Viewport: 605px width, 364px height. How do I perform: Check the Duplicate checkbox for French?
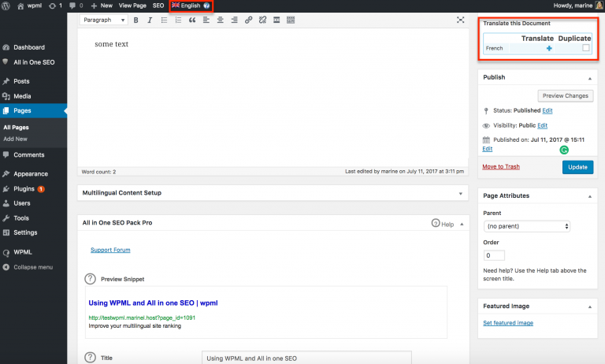point(586,48)
